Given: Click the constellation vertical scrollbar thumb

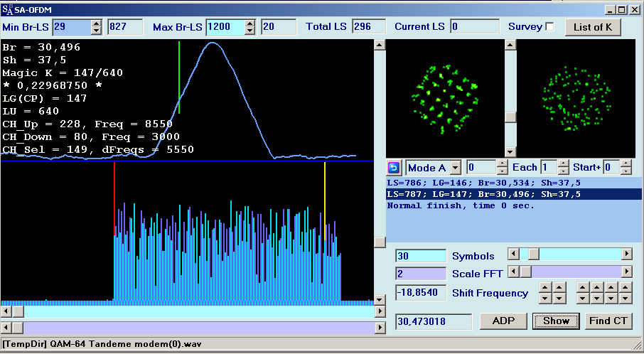Looking at the screenshot, I should (510, 117).
